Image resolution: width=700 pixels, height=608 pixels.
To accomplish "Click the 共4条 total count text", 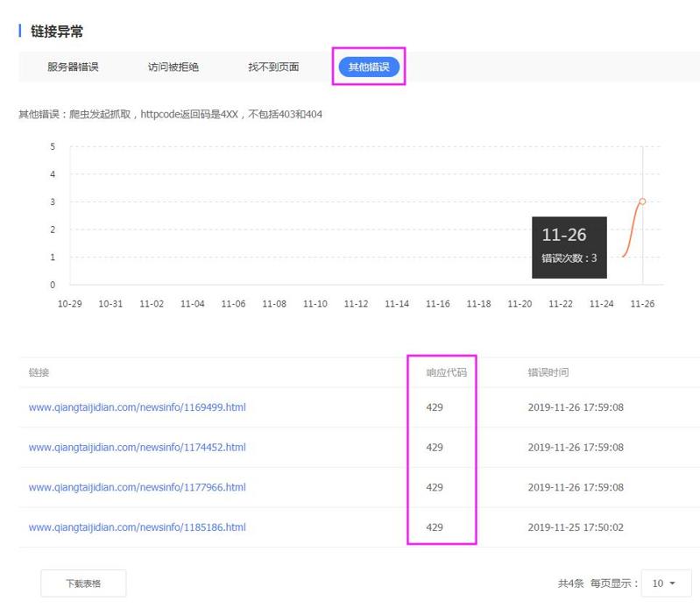I will click(570, 583).
